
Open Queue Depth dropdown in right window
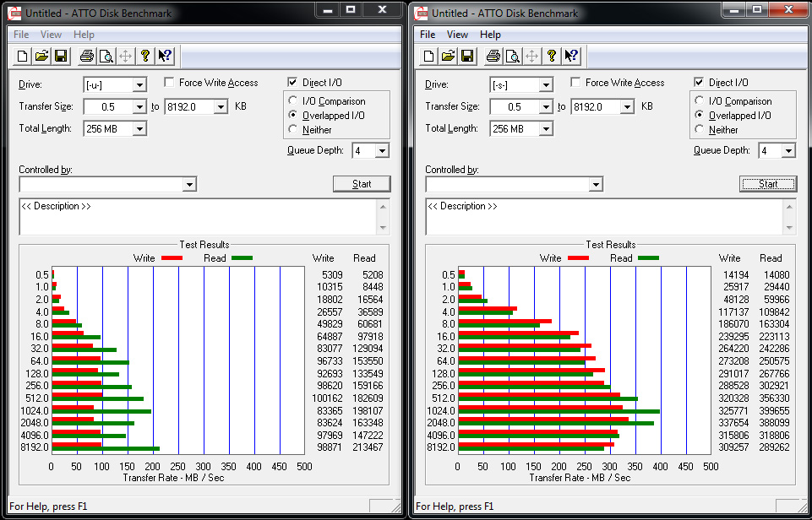pos(788,151)
